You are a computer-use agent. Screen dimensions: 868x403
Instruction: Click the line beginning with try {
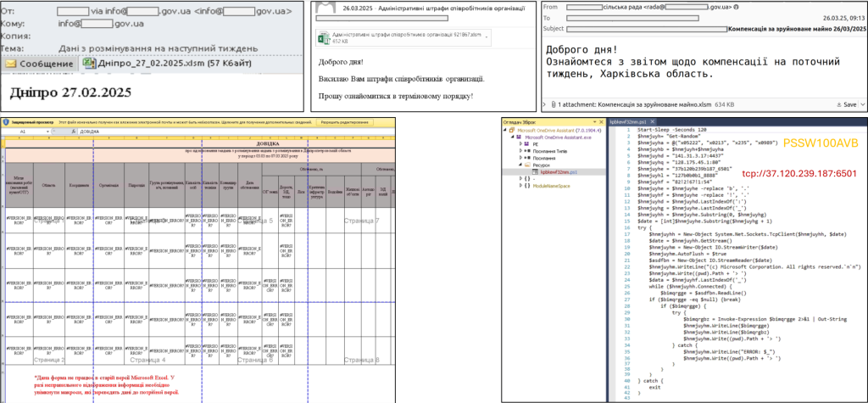[x=645, y=227]
